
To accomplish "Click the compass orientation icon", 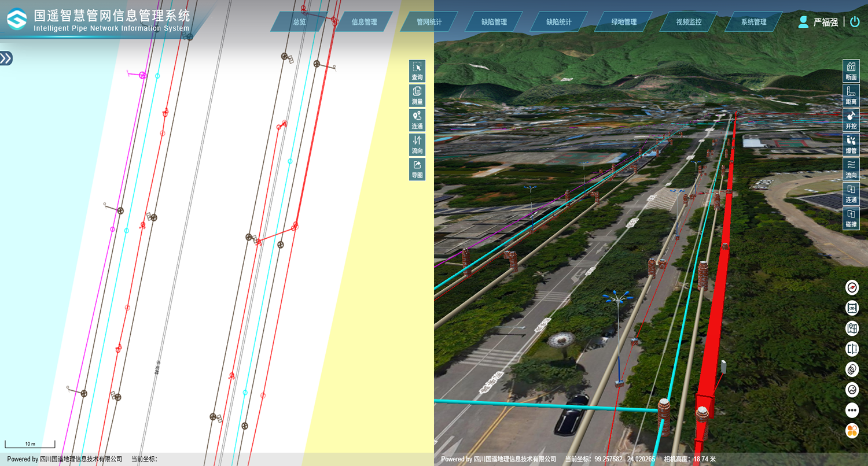I will (x=852, y=287).
